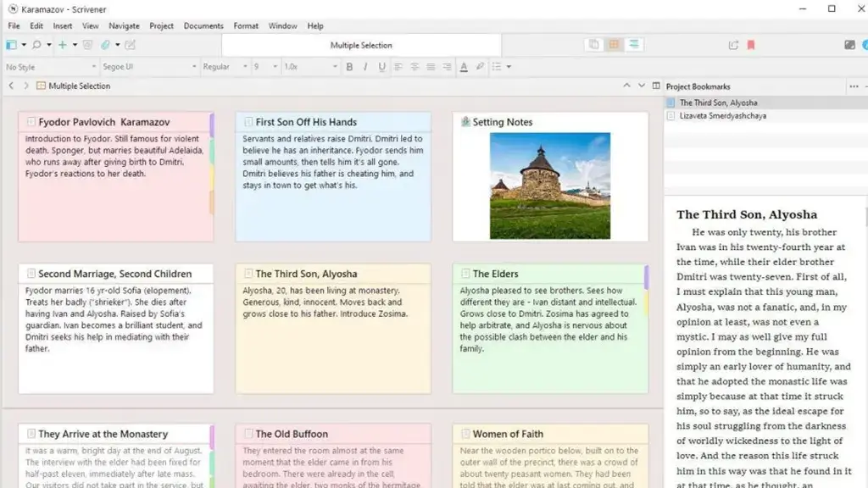The height and width of the screenshot is (488, 868).
Task: Open the No Style dropdown
Action: pyautogui.click(x=47, y=66)
